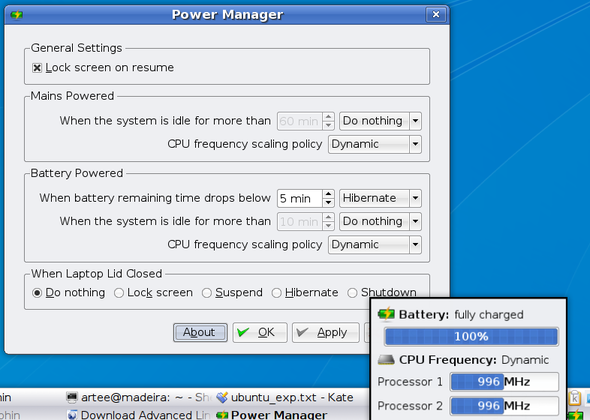Image resolution: width=590 pixels, height=420 pixels.
Task: Select Lock screen radio option
Action: pyautogui.click(x=119, y=293)
